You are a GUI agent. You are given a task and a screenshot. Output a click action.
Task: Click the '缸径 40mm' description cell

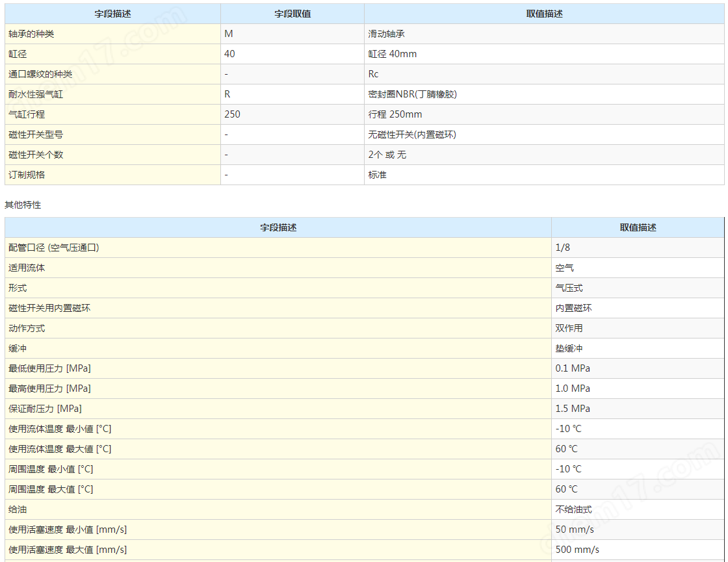[544, 54]
